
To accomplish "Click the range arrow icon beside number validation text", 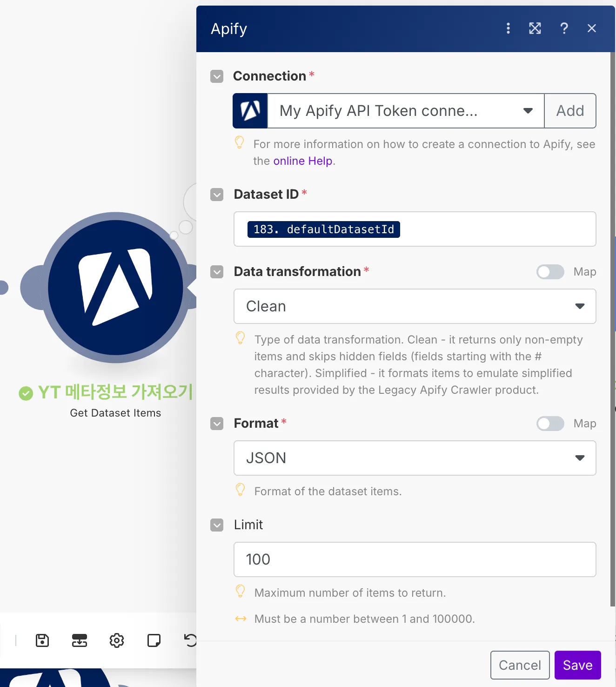I will [x=241, y=619].
